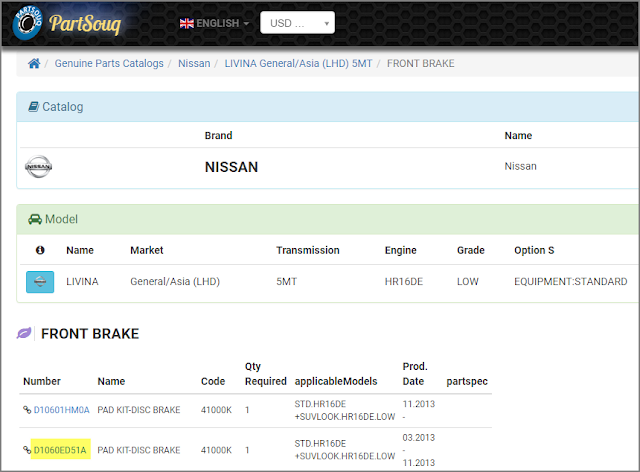
Task: Click the HR16DE engine cell
Action: click(404, 281)
